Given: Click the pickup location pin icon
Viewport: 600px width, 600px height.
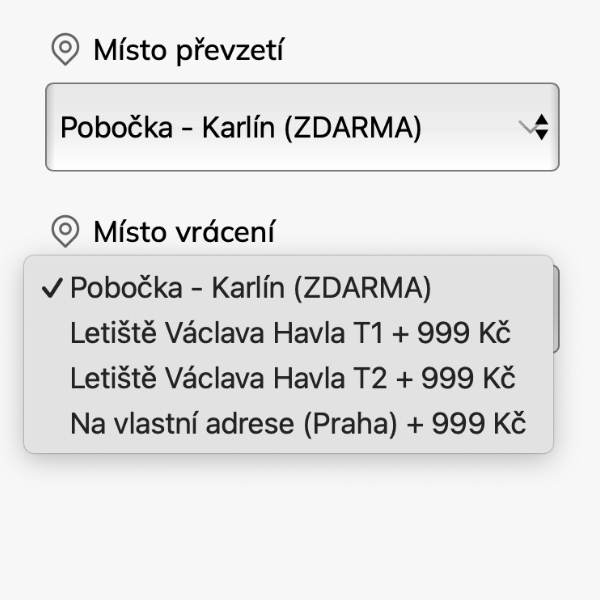Looking at the screenshot, I should point(65,49).
